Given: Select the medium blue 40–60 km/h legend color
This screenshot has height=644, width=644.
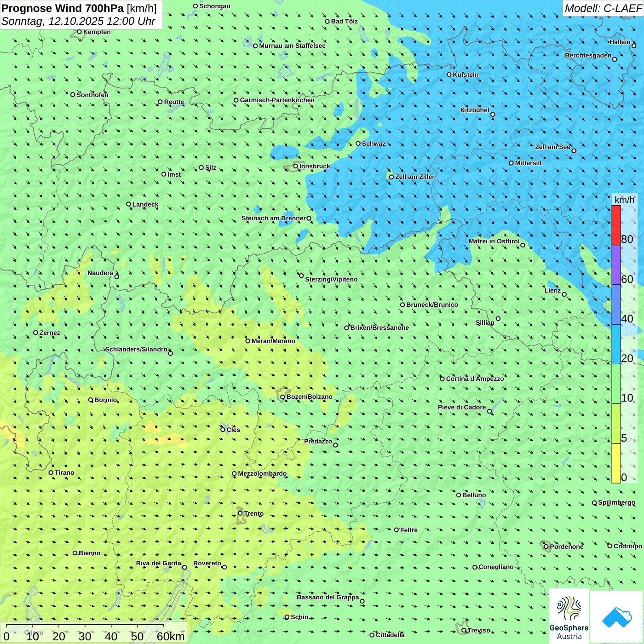Looking at the screenshot, I should [616, 305].
